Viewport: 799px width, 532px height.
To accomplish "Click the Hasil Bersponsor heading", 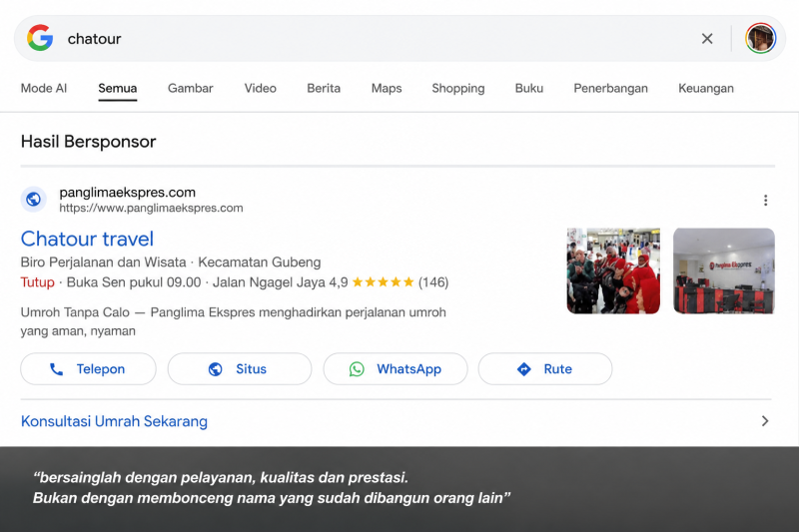I will point(89,142).
